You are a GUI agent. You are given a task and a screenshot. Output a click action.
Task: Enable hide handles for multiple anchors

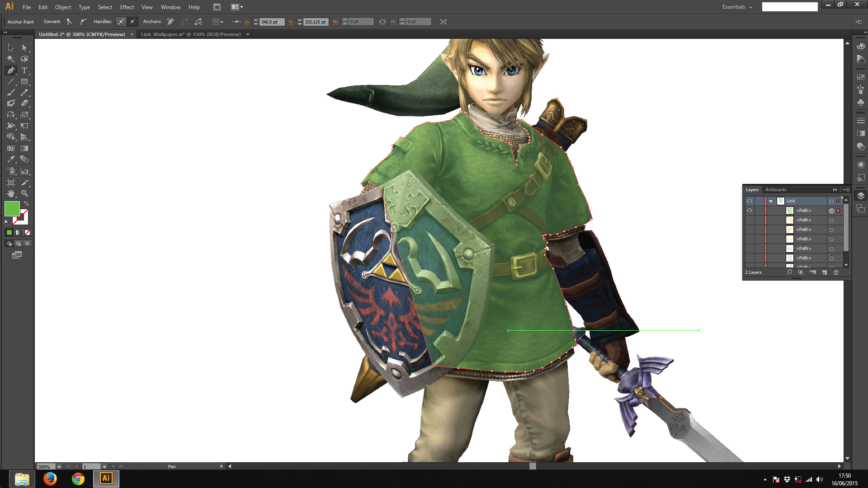click(132, 22)
